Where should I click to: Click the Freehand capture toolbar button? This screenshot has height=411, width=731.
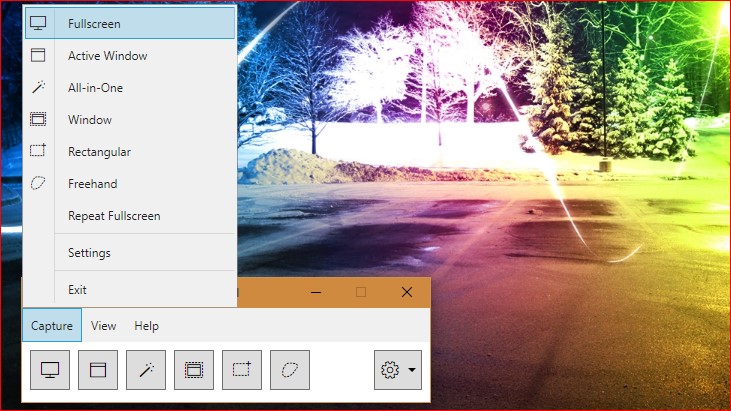point(290,370)
